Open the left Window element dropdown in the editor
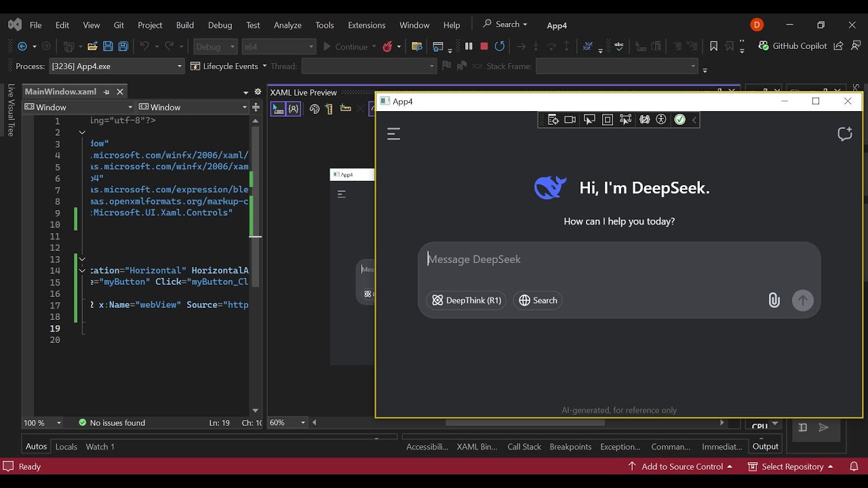 pos(79,107)
